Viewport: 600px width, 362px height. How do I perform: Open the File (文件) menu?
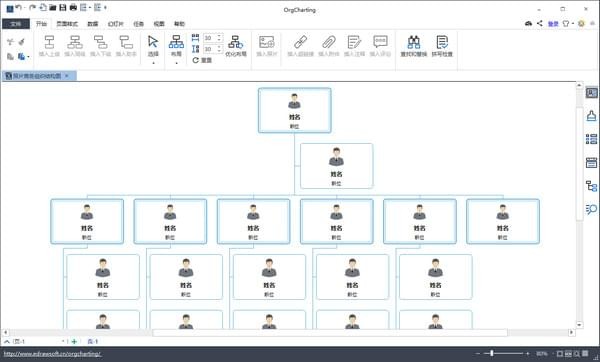(x=16, y=24)
